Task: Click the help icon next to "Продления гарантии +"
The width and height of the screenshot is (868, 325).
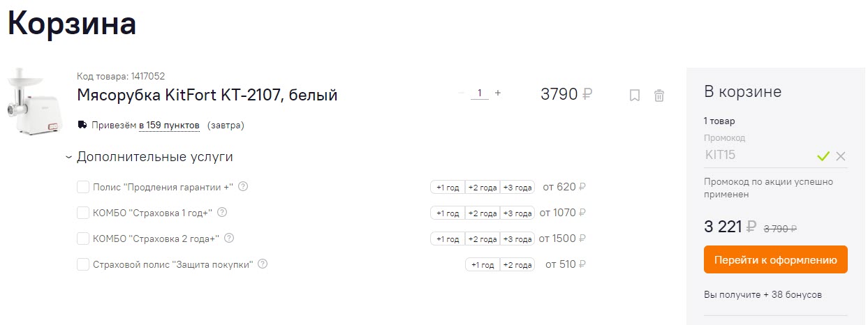Action: pos(243,187)
